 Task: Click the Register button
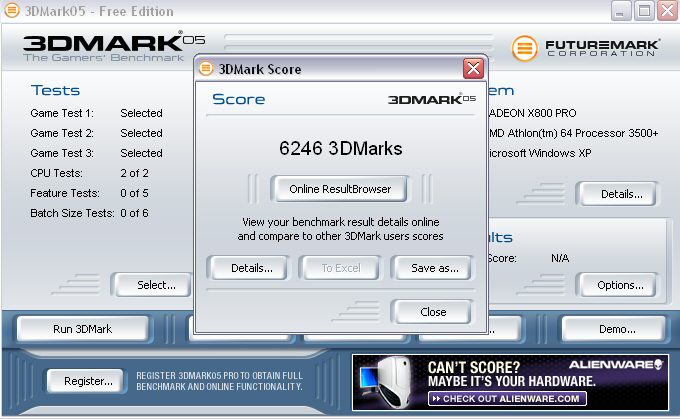(85, 381)
